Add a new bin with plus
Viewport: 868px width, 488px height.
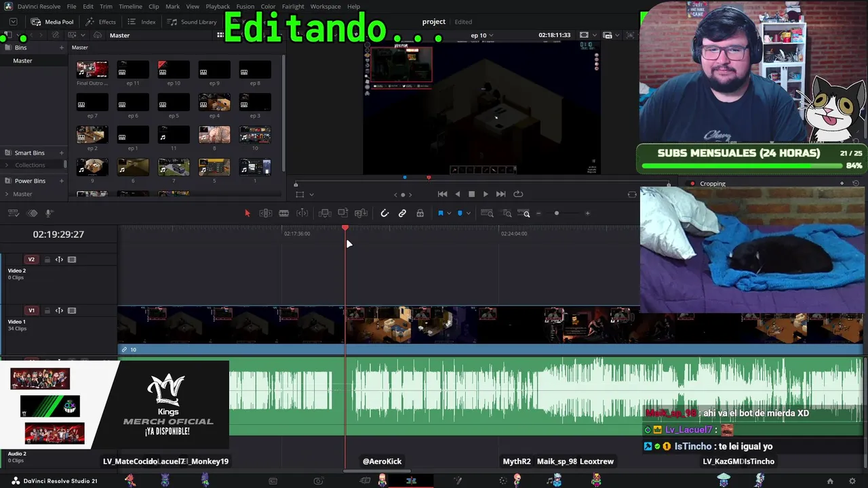click(x=61, y=47)
